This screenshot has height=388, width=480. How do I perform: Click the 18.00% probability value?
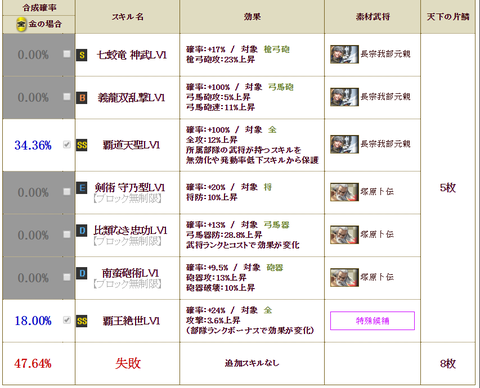click(x=33, y=321)
